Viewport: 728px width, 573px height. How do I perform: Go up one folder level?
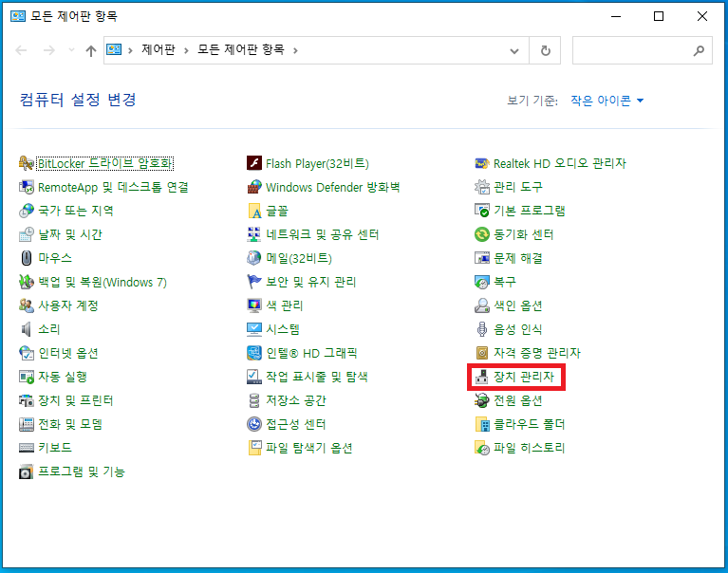pyautogui.click(x=91, y=50)
